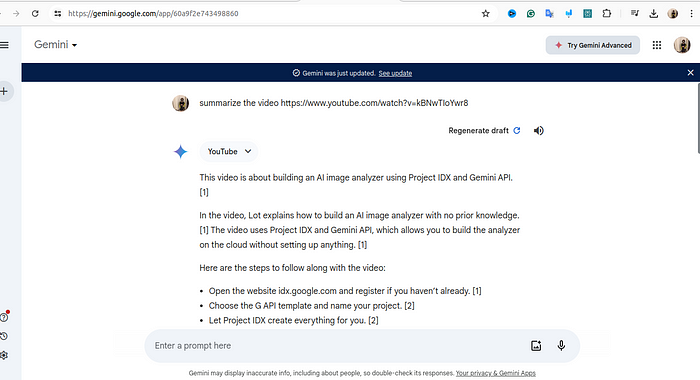The width and height of the screenshot is (700, 380).
Task: Close the Gemini update banner
Action: coord(690,72)
